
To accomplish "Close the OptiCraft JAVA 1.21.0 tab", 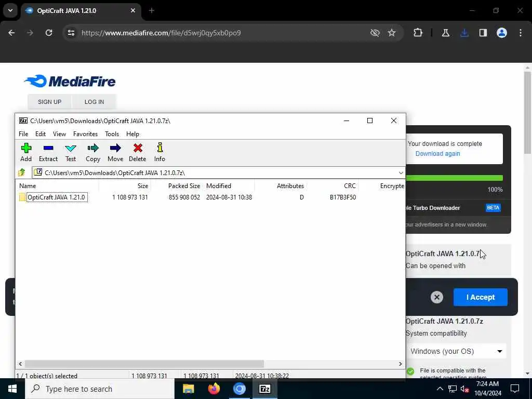I will pos(133,10).
